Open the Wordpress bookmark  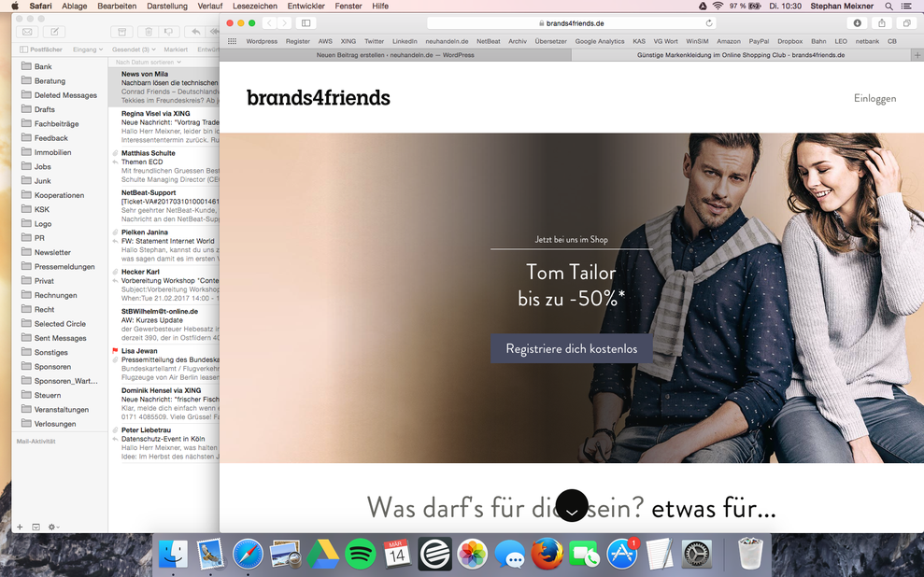[262, 41]
